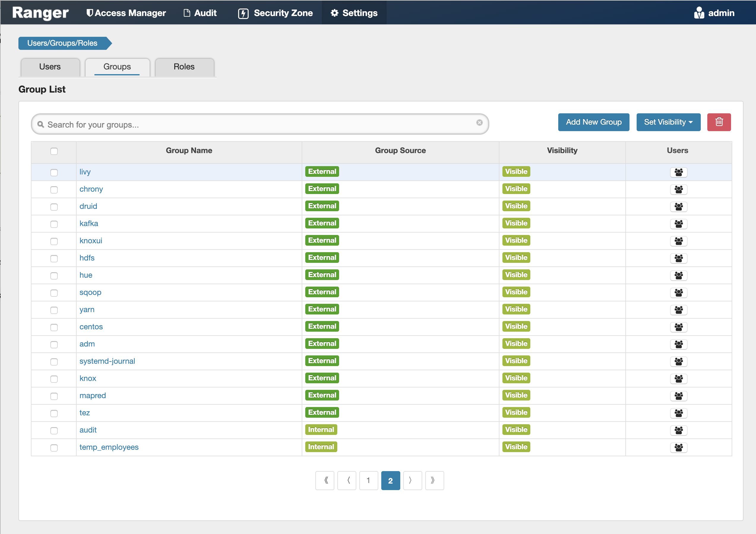View users of the livy group
The height and width of the screenshot is (534, 756).
pyautogui.click(x=678, y=172)
